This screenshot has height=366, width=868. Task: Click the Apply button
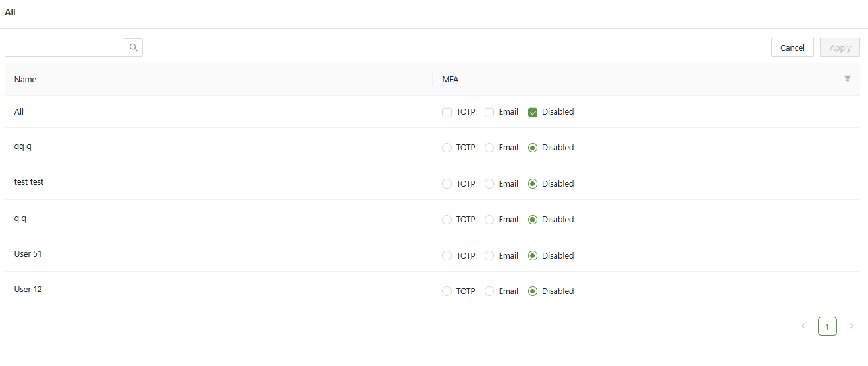[840, 47]
